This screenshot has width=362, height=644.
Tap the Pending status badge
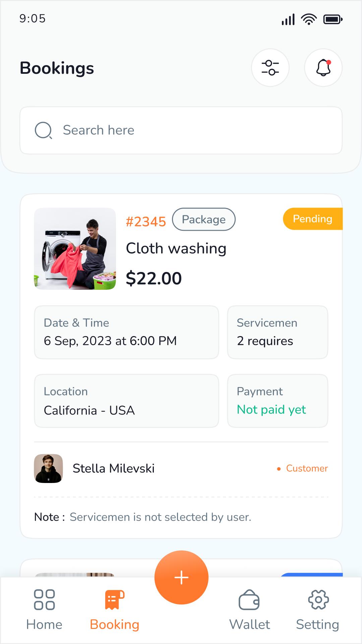coord(312,219)
